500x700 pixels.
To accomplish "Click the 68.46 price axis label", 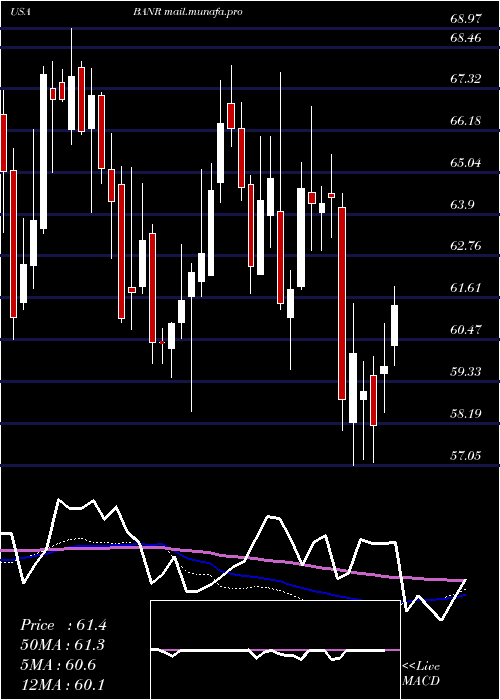I will [466, 38].
